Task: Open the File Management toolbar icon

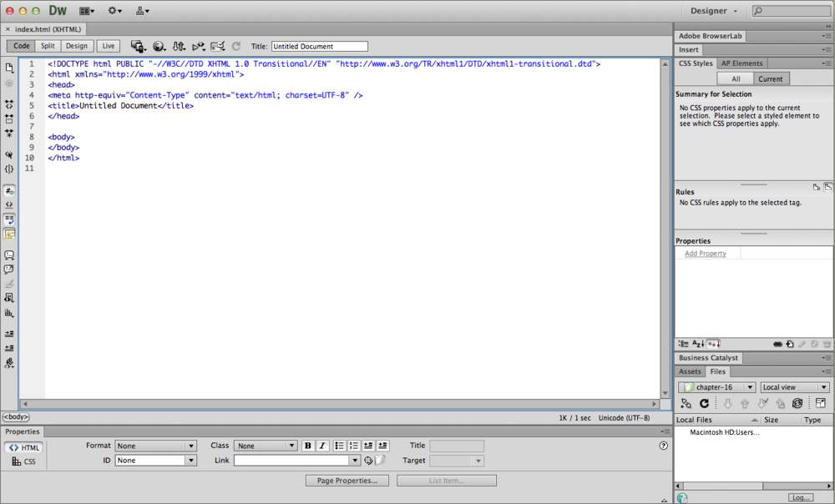Action: 179,46
